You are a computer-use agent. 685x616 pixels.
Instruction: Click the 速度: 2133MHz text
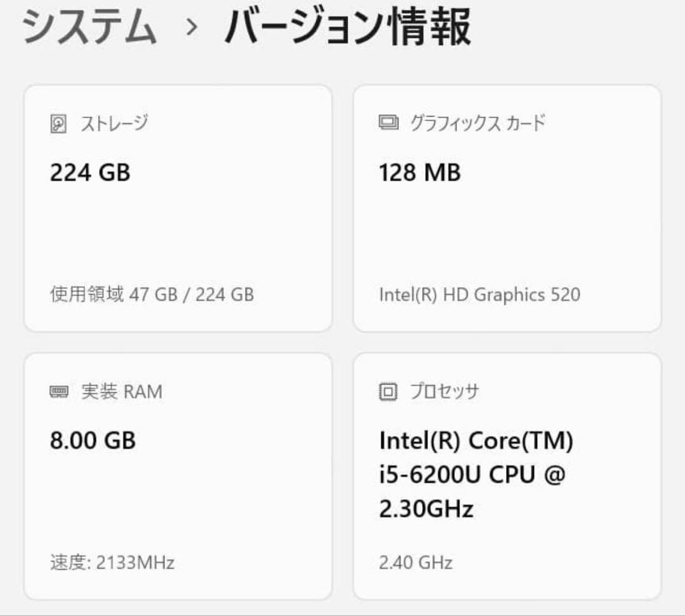[112, 562]
